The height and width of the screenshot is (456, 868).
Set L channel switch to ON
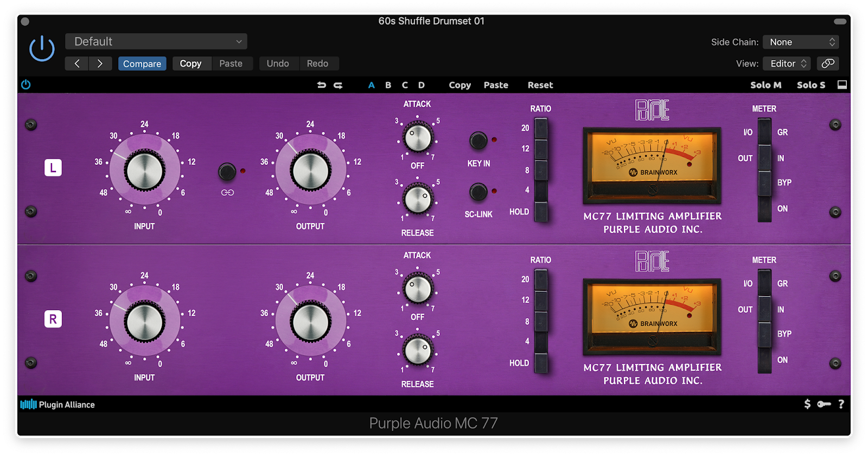(x=764, y=209)
